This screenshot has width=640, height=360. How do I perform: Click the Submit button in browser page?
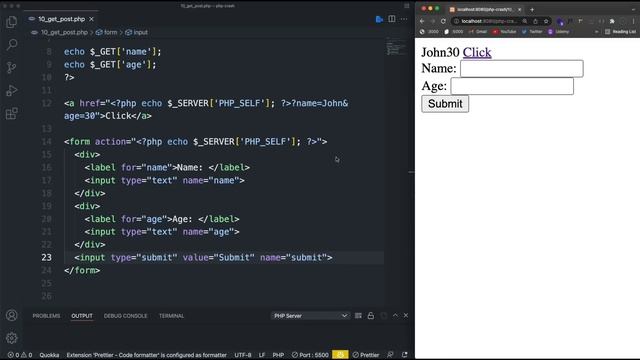445,104
